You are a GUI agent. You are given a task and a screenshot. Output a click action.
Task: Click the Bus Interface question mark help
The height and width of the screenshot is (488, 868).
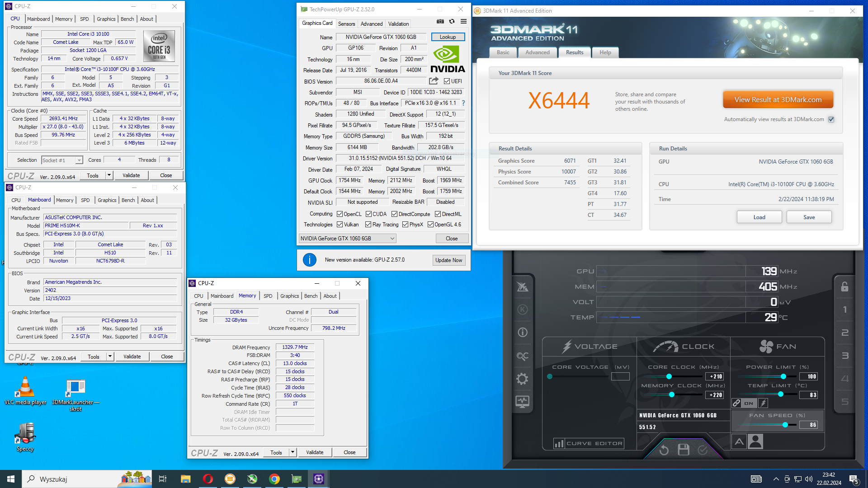click(x=463, y=103)
